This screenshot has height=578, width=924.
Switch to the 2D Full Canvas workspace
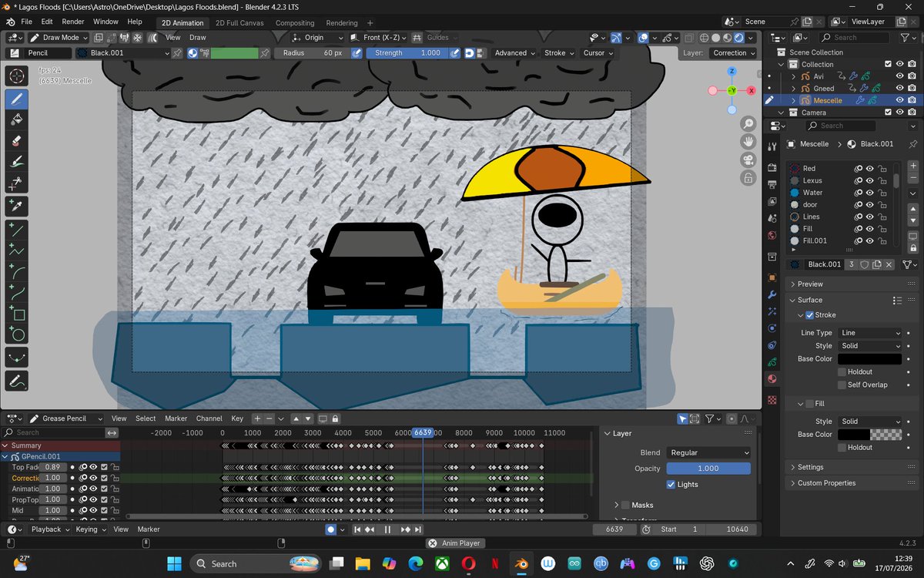[x=239, y=23]
